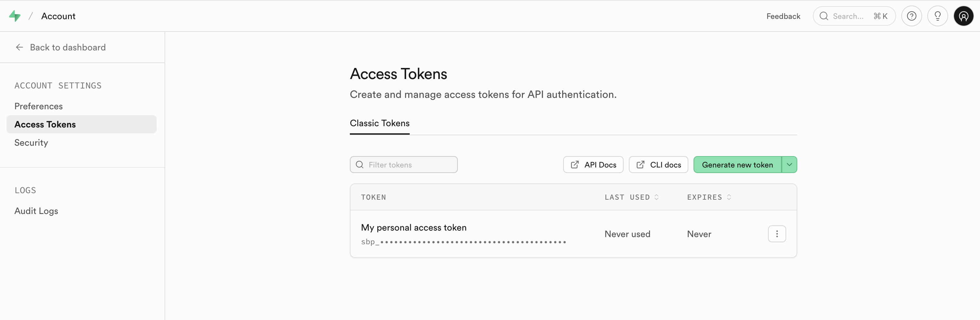Open the Search command bar
Viewport: 980px width, 320px height.
(x=854, y=16)
